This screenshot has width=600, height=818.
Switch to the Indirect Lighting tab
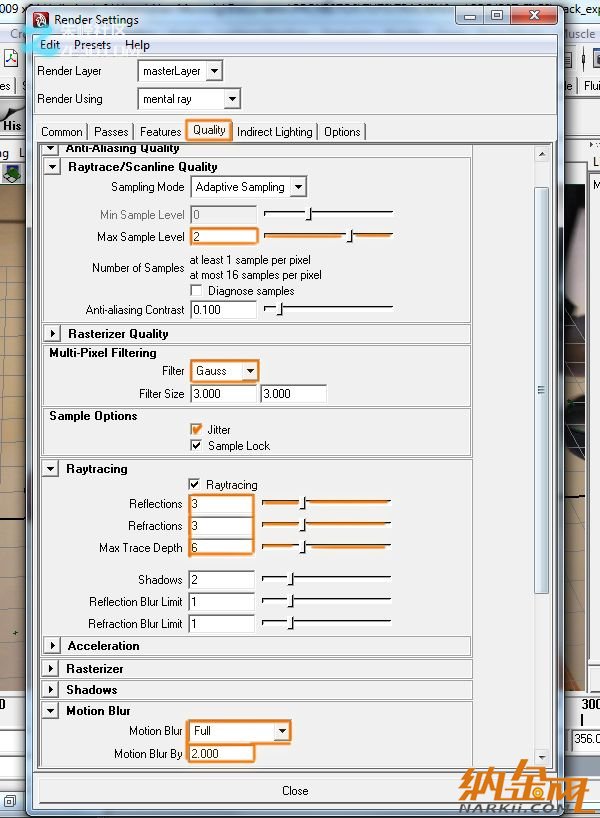[x=275, y=132]
